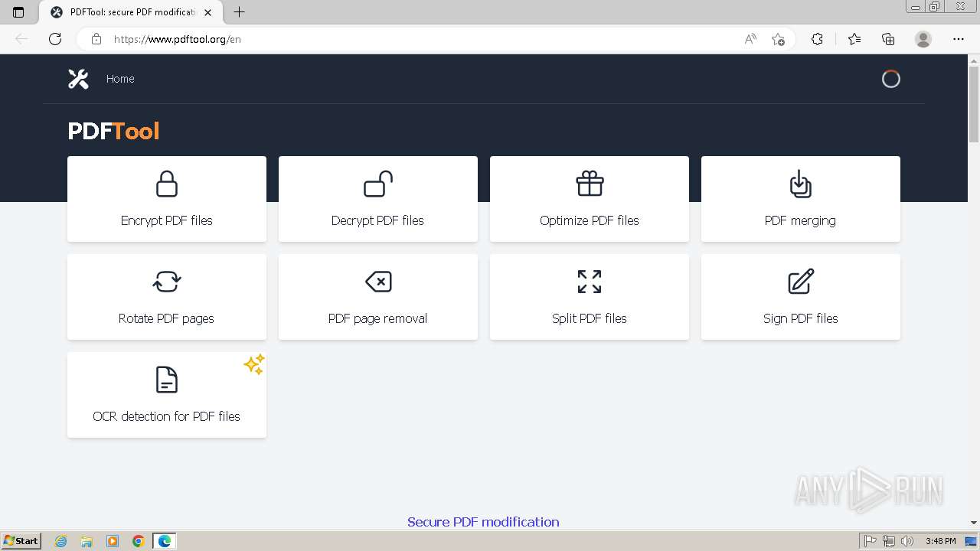This screenshot has width=980, height=551.
Task: Refresh the browser page
Action: coord(55,39)
